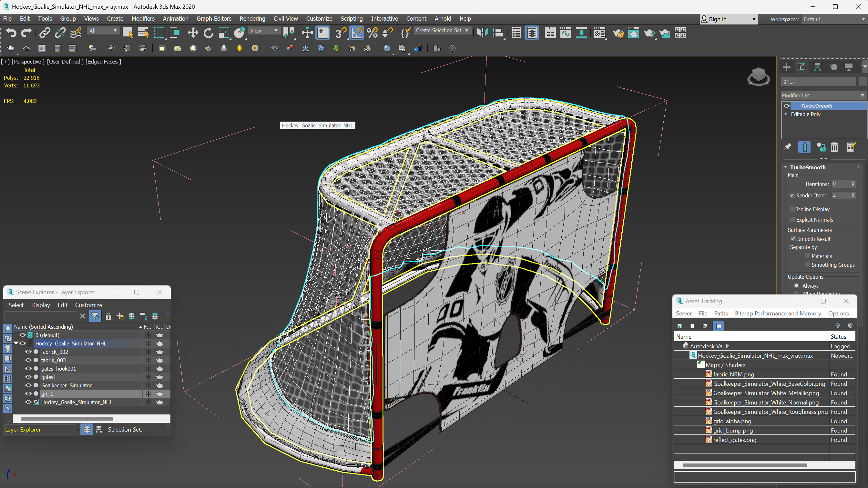Click the gri_1 object name field
Viewport: 868px width, 488px height.
click(819, 81)
